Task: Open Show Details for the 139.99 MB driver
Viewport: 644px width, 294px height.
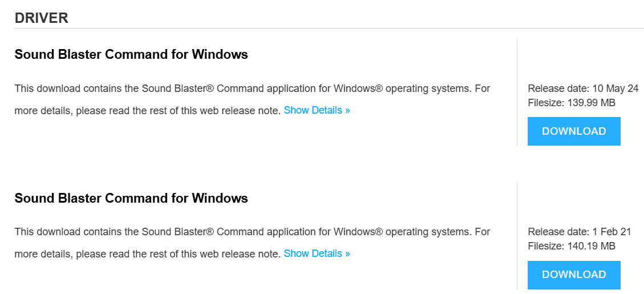Action: pos(317,110)
